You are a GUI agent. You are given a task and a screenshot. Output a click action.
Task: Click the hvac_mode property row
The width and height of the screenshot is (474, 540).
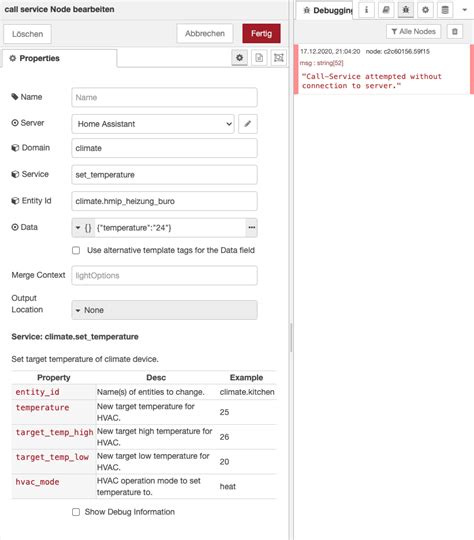coord(144,486)
